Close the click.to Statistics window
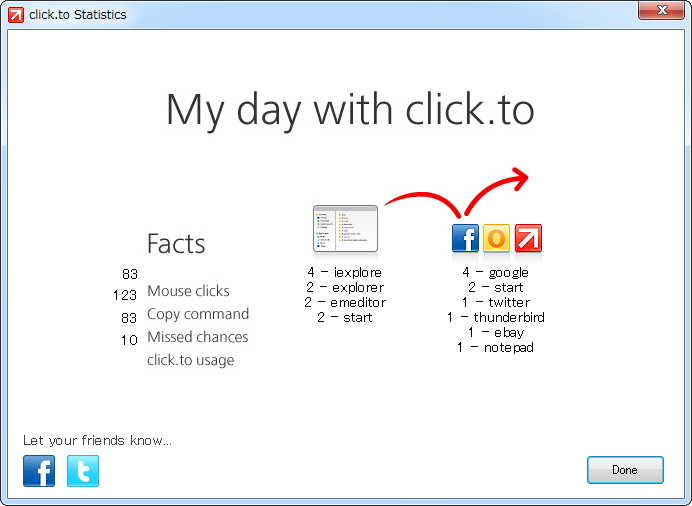 click(x=661, y=10)
